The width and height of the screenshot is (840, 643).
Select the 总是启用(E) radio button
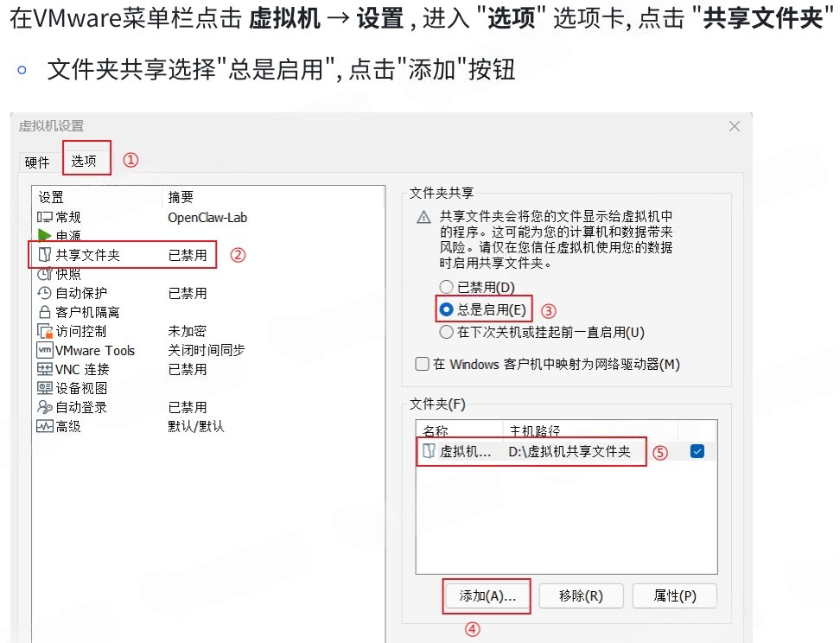(446, 309)
